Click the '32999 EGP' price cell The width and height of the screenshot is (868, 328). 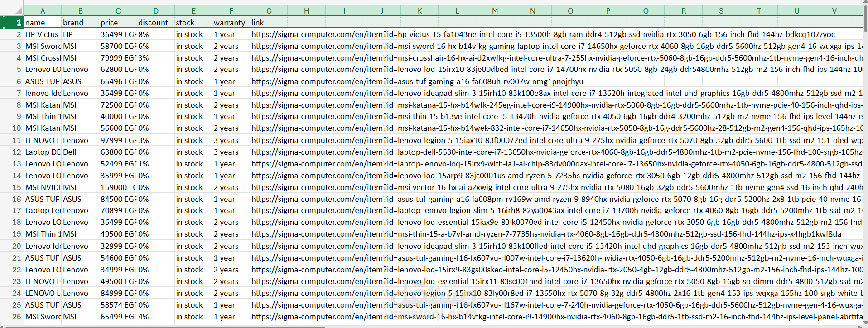click(118, 246)
